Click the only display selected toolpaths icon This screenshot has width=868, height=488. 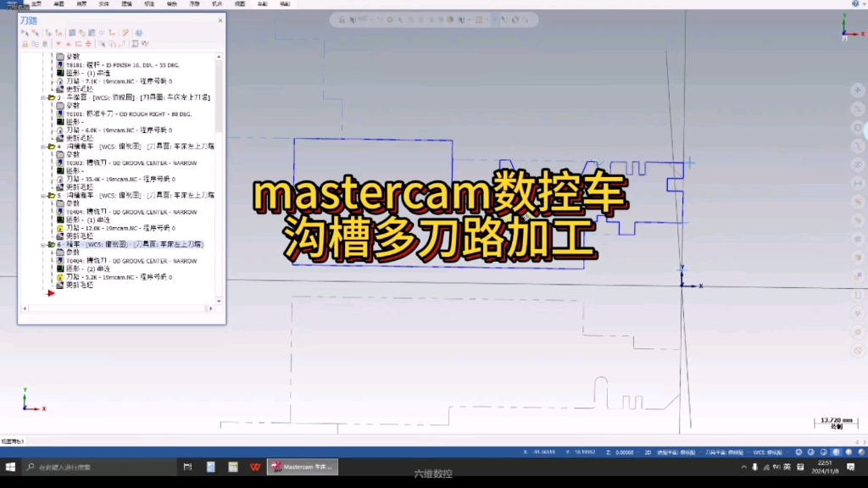point(102,44)
